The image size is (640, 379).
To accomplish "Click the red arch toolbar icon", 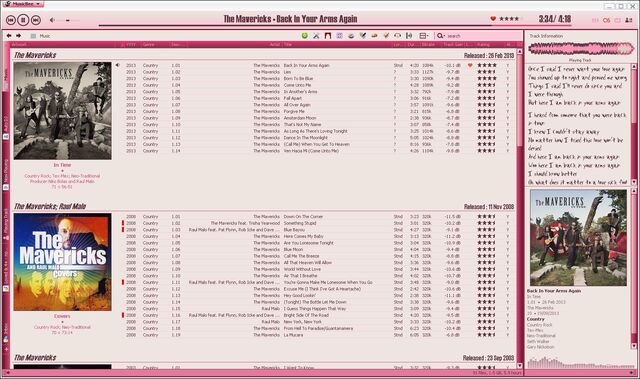I will pyautogui.click(x=327, y=36).
